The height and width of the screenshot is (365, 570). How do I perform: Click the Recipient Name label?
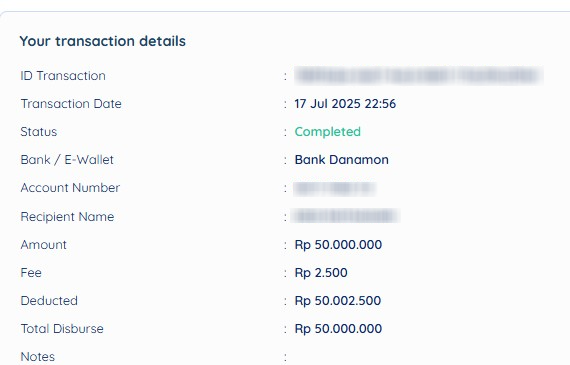[x=67, y=217]
